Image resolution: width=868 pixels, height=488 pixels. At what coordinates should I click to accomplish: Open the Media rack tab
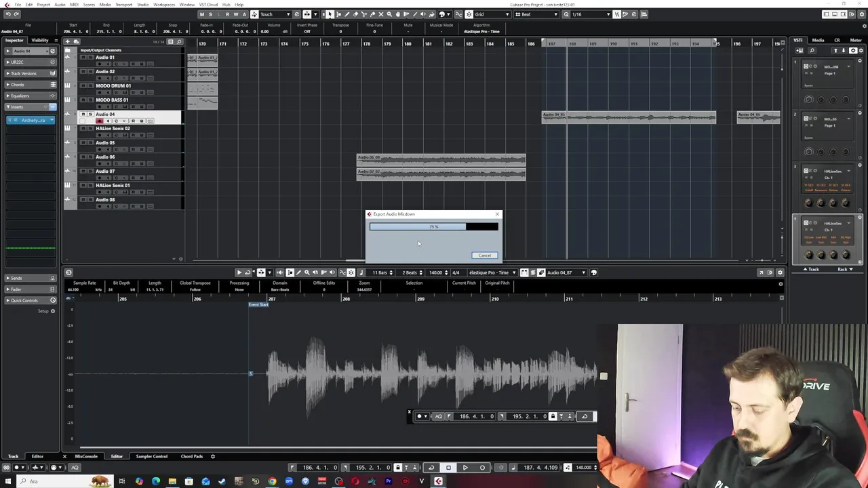[818, 40]
